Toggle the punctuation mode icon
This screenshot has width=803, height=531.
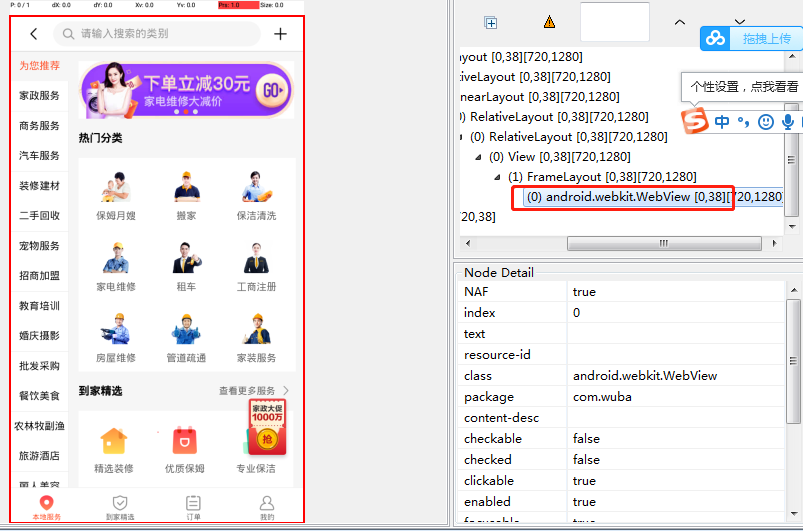(x=744, y=121)
